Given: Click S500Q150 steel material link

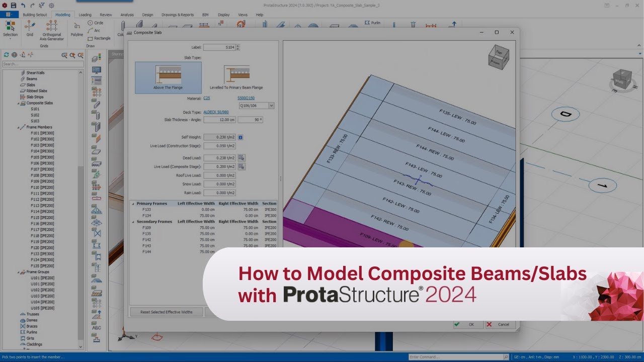Looking at the screenshot, I should [246, 98].
